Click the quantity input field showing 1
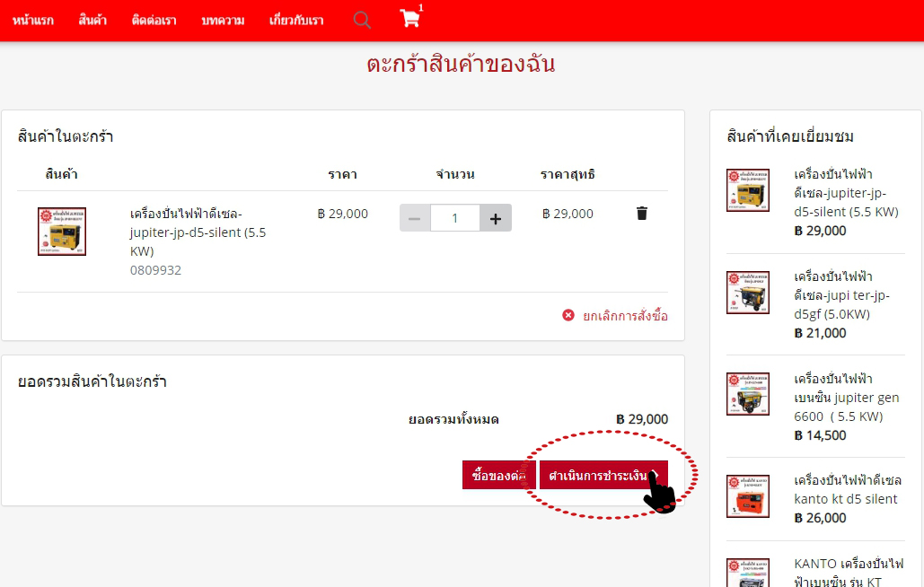The height and width of the screenshot is (587, 924). coord(455,218)
